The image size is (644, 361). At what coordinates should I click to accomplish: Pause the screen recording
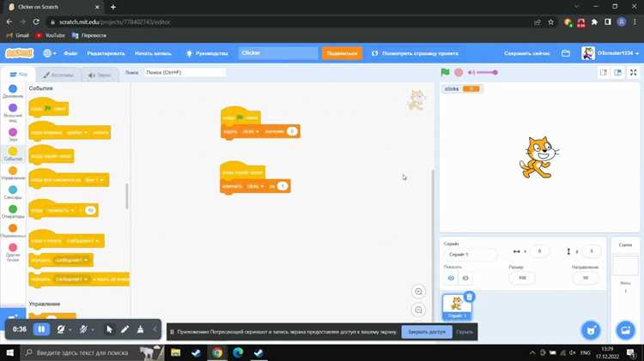click(41, 329)
